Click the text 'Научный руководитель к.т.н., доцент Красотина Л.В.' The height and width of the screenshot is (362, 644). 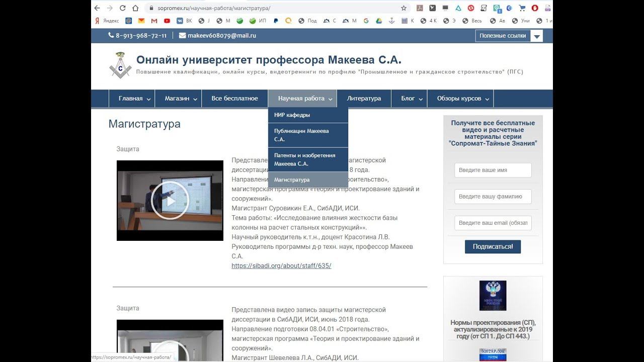point(310,237)
